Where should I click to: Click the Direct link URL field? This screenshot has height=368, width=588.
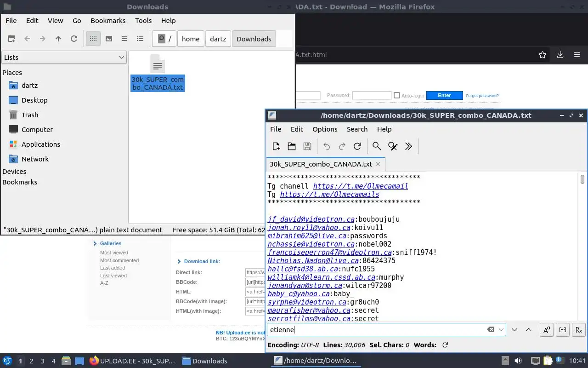(x=255, y=272)
